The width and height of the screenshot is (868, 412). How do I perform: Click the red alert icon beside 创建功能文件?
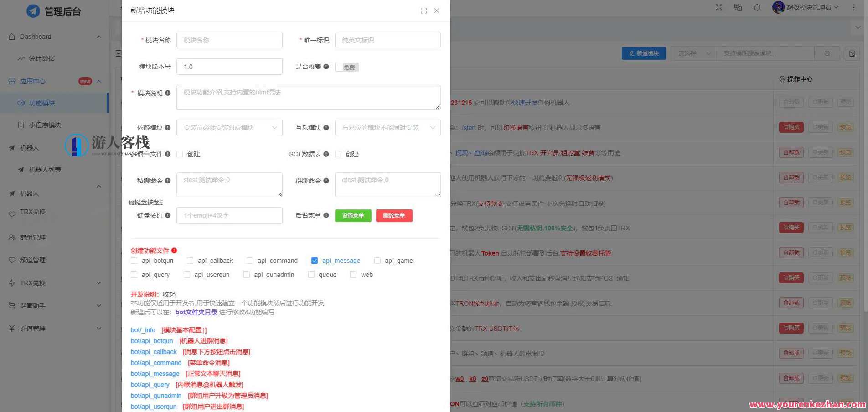[x=174, y=250]
